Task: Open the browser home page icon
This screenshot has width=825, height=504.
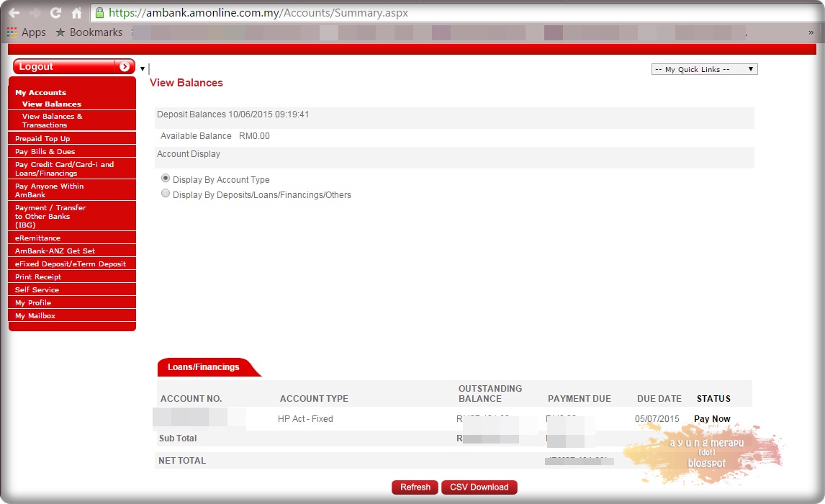Action: (x=77, y=13)
